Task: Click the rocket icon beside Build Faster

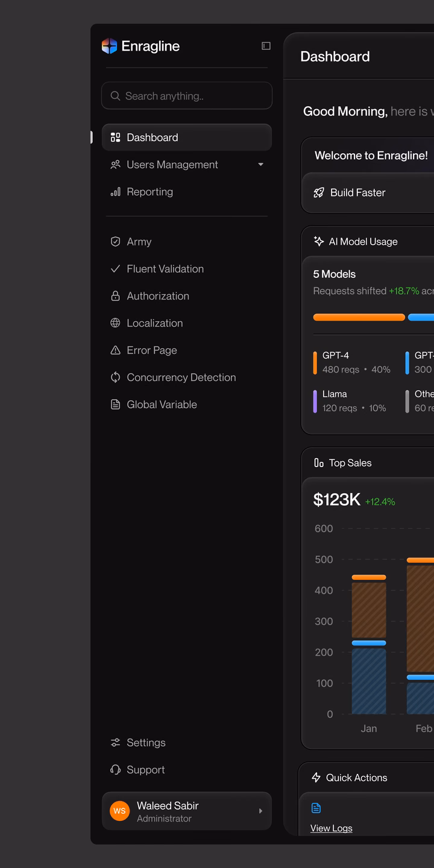Action: tap(319, 193)
